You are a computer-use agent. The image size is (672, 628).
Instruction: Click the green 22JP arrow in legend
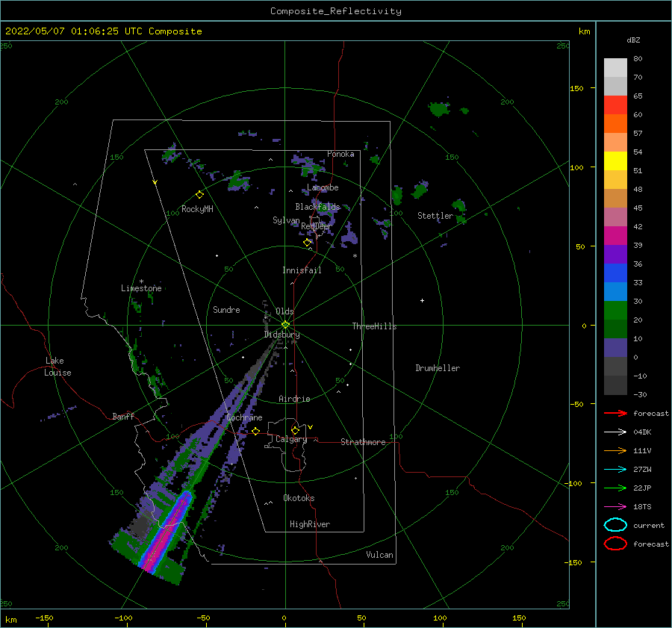615,488
